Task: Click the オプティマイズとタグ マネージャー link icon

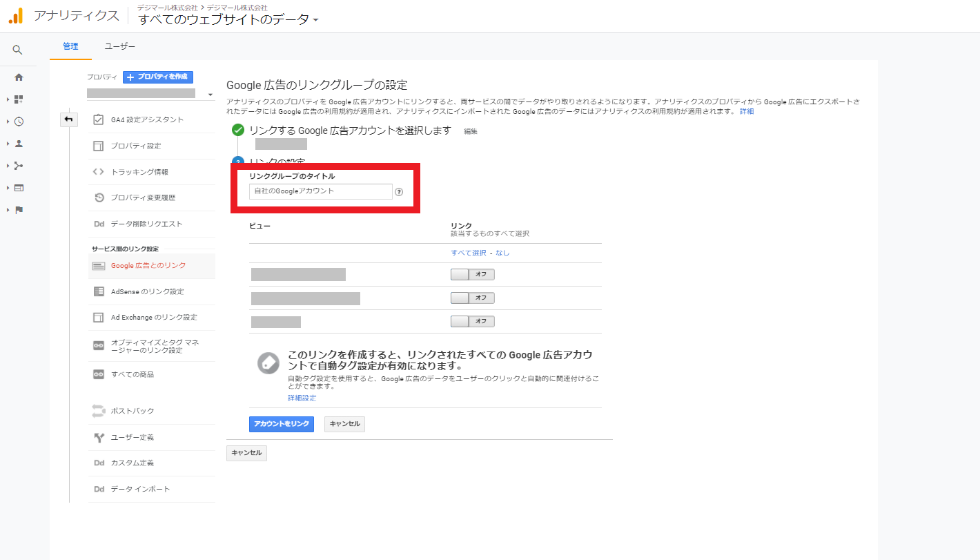Action: pos(99,346)
